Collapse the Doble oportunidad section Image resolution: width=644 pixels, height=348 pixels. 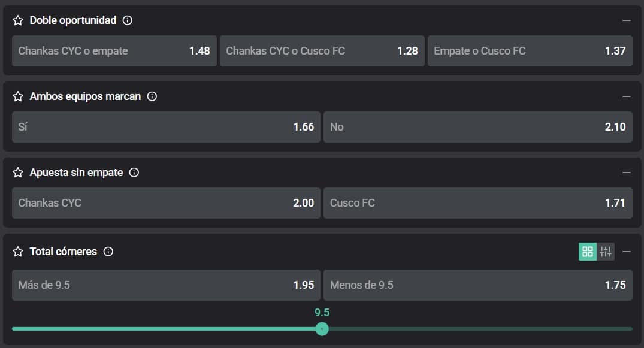click(x=627, y=20)
